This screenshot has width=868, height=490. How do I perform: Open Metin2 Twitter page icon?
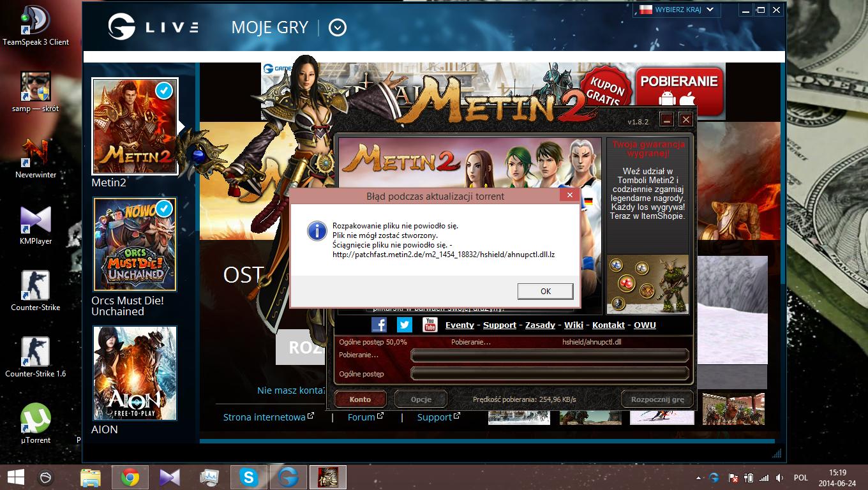(x=405, y=325)
